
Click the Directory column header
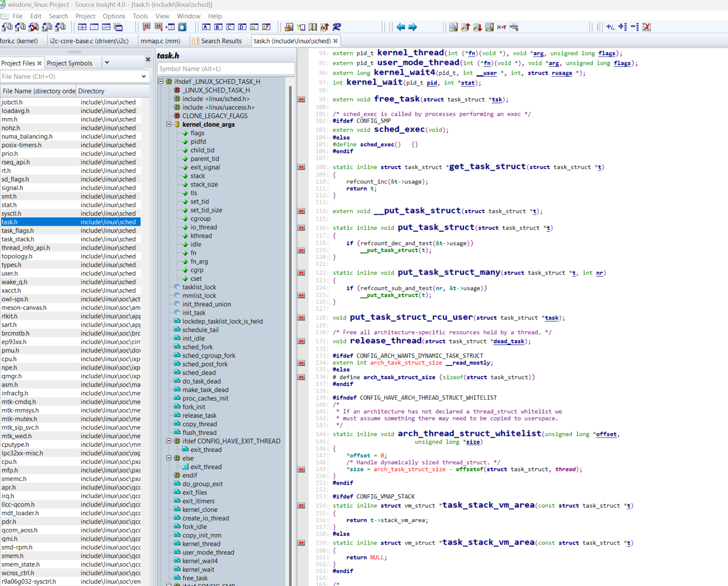[x=91, y=91]
